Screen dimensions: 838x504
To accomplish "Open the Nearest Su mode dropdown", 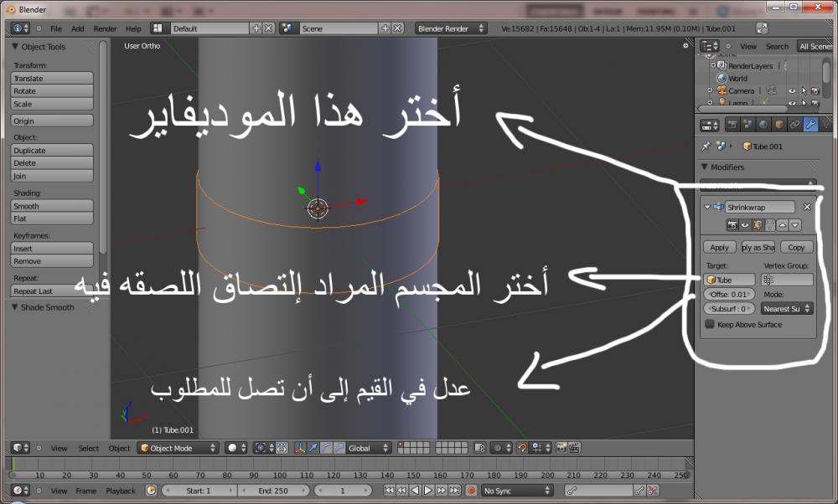I will click(x=787, y=309).
